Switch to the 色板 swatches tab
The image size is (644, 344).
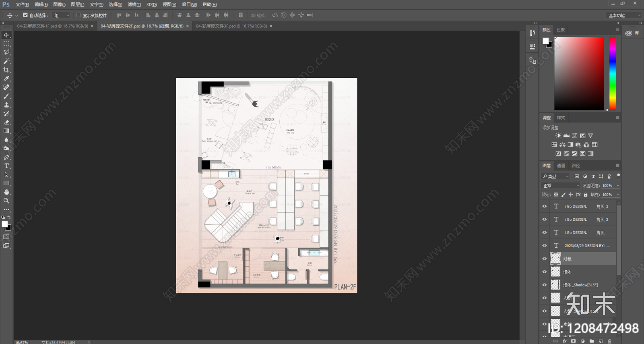click(x=560, y=30)
